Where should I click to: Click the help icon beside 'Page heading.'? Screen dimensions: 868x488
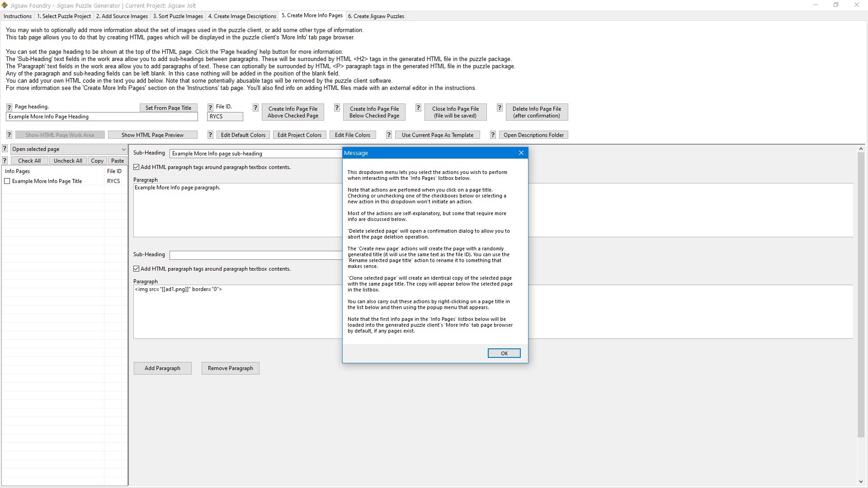(x=9, y=107)
